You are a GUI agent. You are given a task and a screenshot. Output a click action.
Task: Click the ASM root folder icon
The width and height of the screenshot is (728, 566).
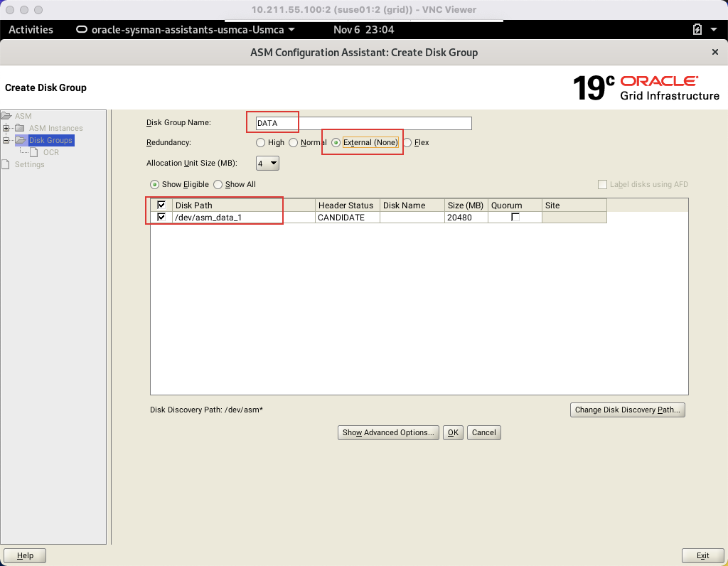click(6, 116)
